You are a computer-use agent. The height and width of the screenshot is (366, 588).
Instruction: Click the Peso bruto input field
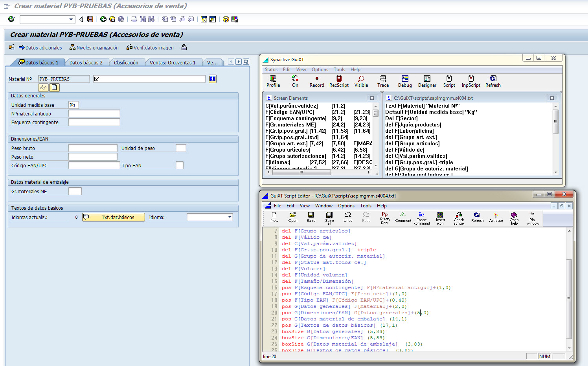93,148
